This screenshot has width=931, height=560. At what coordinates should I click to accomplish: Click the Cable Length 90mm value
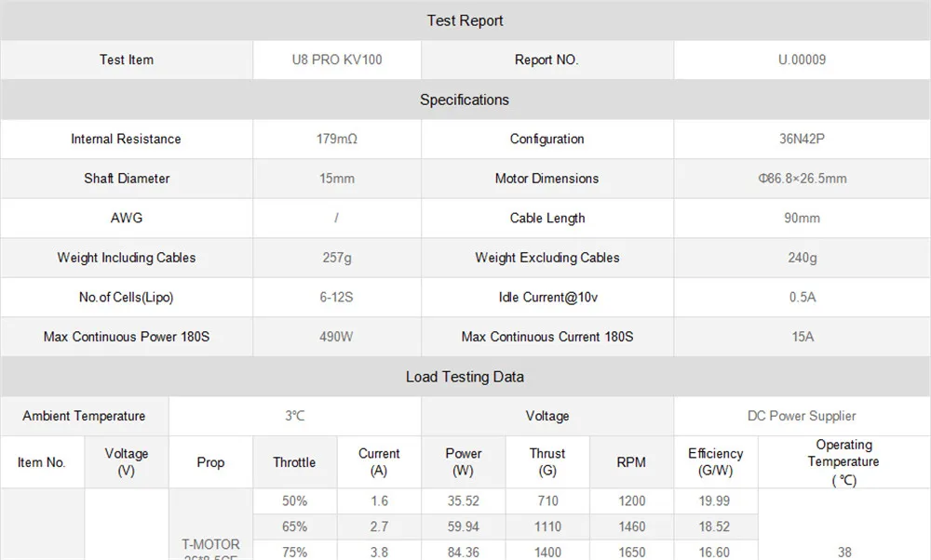click(x=802, y=219)
